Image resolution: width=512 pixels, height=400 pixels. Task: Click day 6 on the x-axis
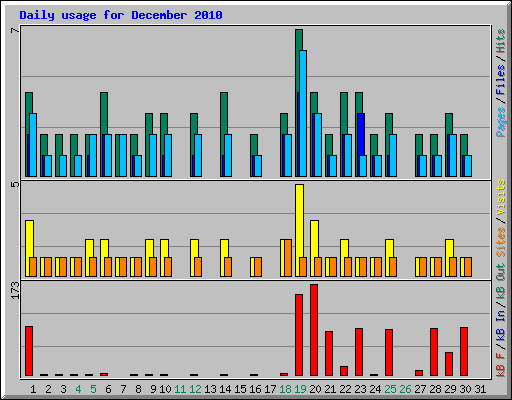click(108, 389)
